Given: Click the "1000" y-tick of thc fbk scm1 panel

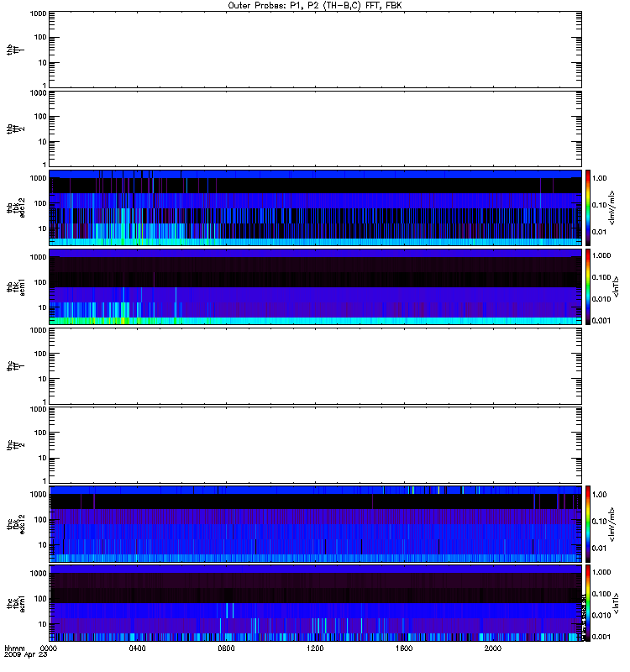Looking at the screenshot, I should (x=38, y=574).
